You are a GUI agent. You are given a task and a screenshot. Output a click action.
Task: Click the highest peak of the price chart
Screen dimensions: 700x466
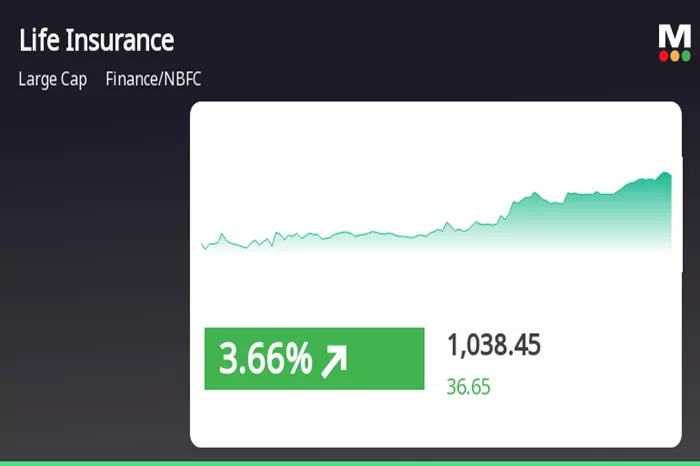(665, 173)
